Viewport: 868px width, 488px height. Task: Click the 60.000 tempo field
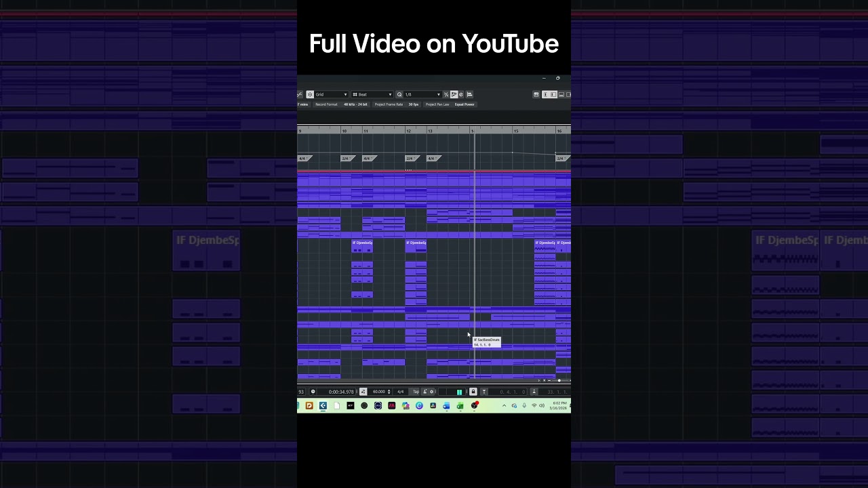(379, 392)
